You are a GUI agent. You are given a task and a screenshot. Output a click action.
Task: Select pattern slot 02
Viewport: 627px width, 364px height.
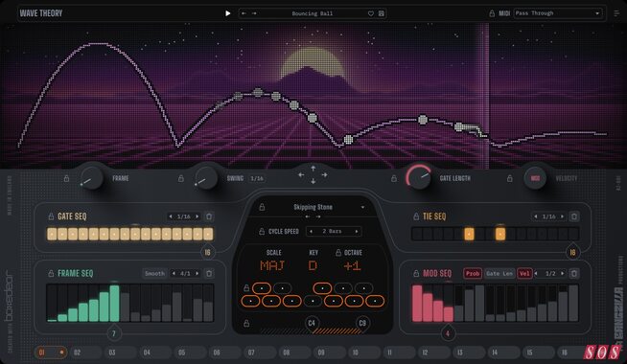pyautogui.click(x=85, y=353)
